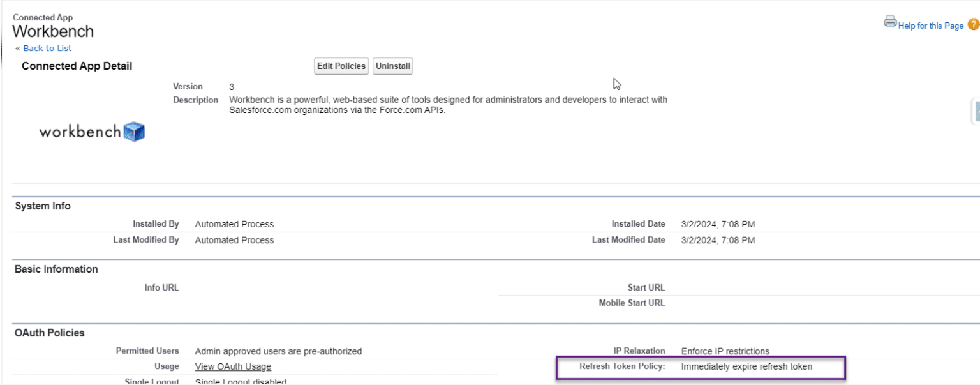Click the Workbench description text
The image size is (980, 385).
pyautogui.click(x=447, y=104)
